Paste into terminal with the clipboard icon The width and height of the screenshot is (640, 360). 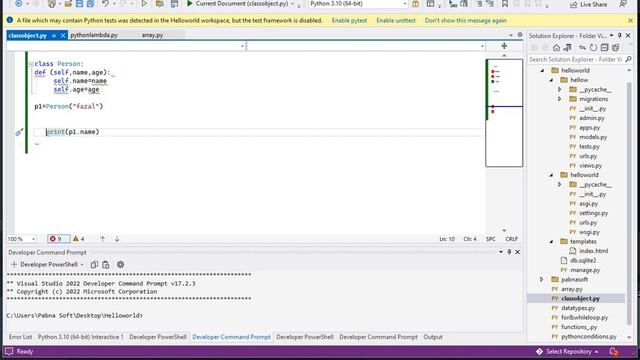click(x=106, y=264)
